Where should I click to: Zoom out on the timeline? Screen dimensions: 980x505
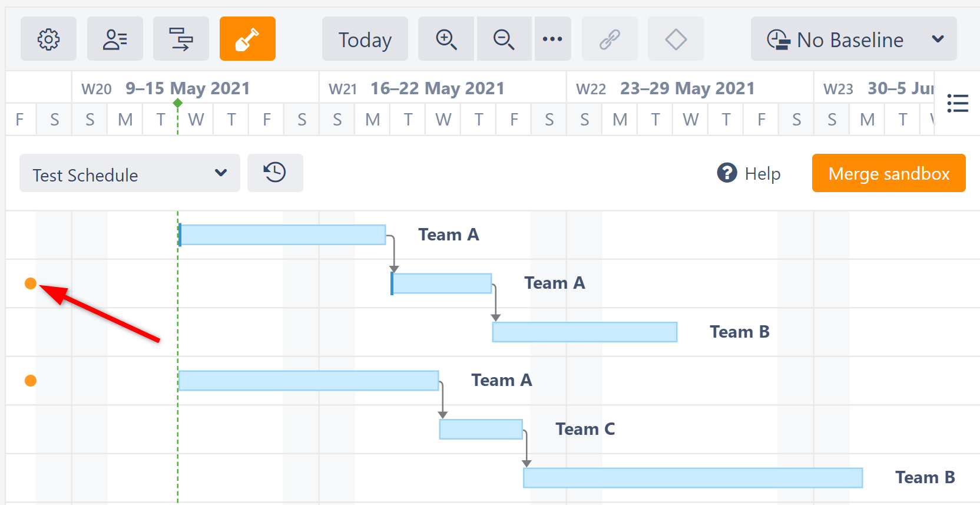click(504, 39)
